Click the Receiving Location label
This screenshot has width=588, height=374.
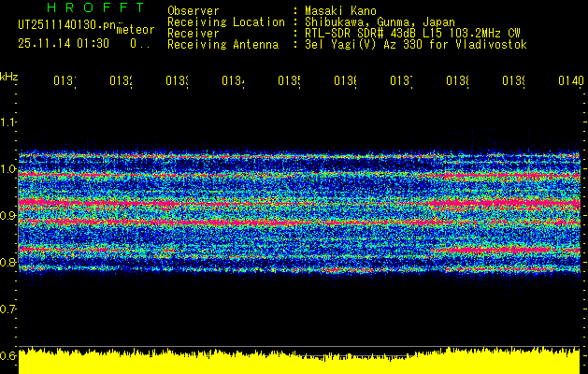point(226,22)
